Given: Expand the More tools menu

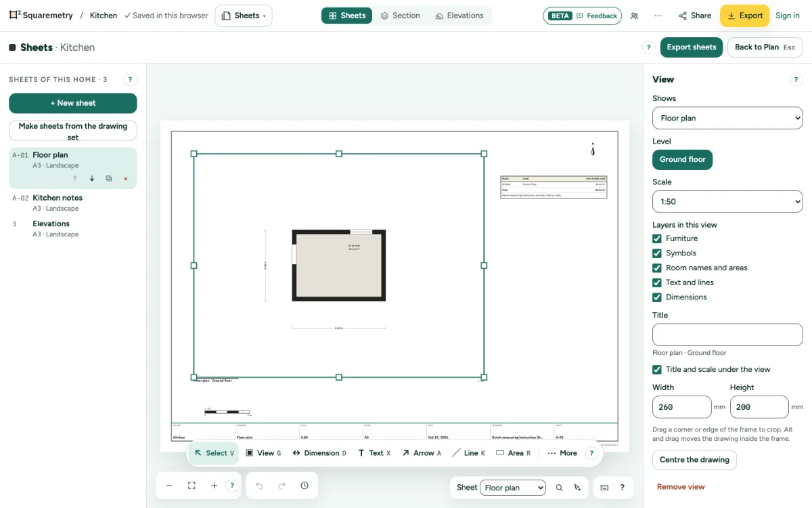Looking at the screenshot, I should click(562, 453).
